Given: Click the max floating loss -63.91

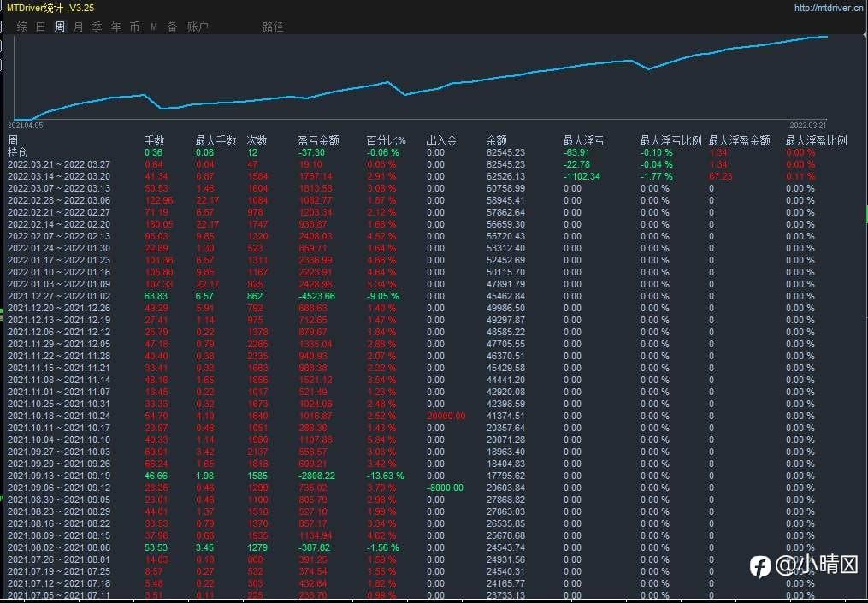Looking at the screenshot, I should 576,152.
